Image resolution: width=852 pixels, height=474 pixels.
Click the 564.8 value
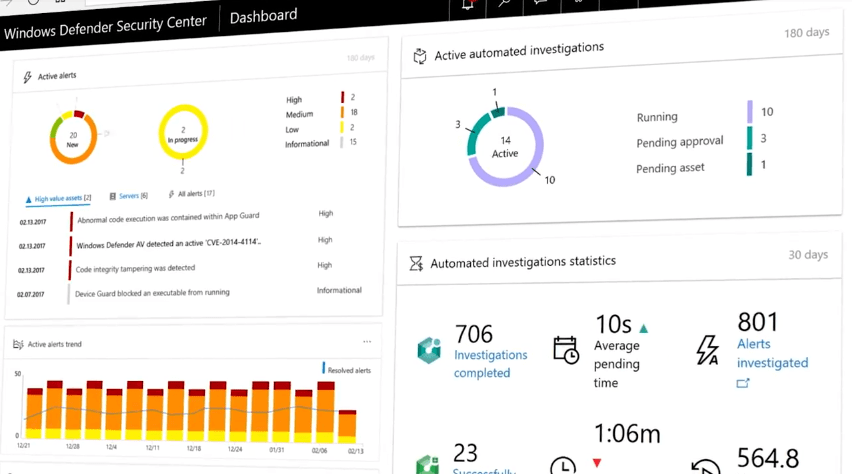768,458
